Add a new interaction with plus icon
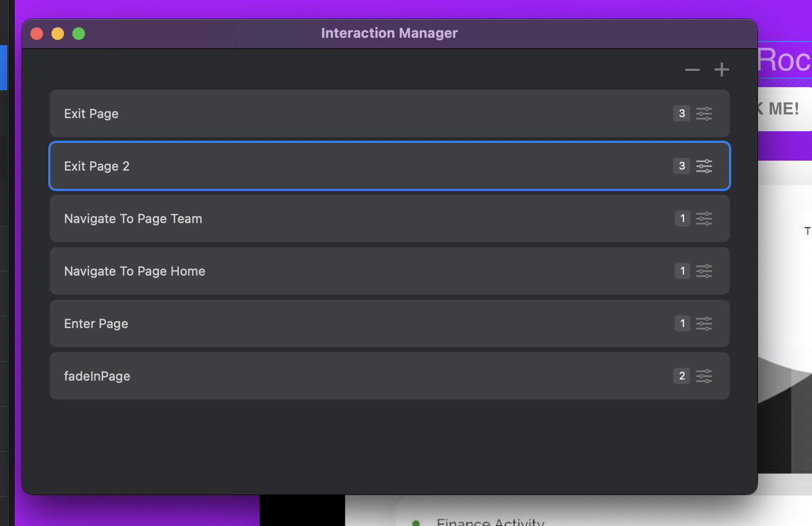812x526 pixels. coord(722,69)
